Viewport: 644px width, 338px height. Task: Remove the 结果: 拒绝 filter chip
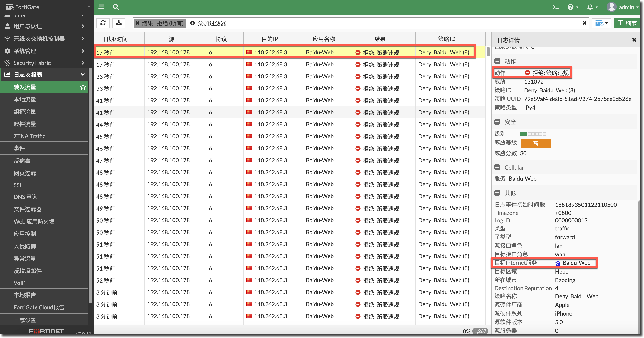(137, 23)
